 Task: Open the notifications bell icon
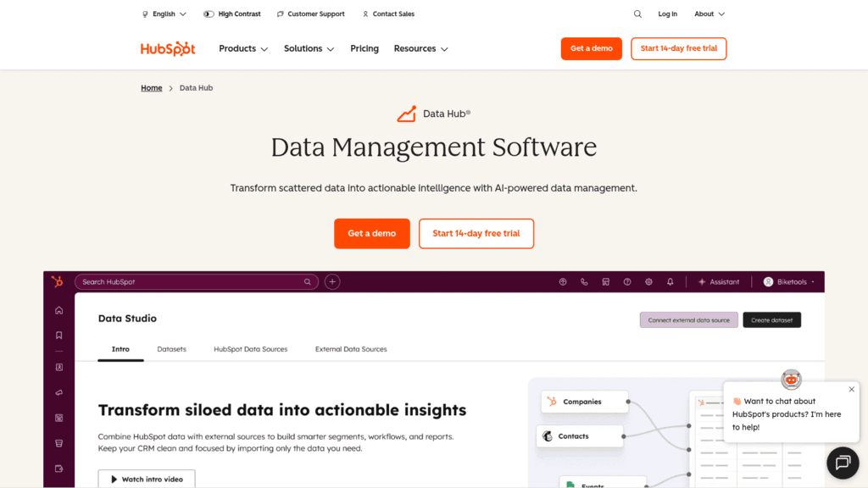coord(670,281)
